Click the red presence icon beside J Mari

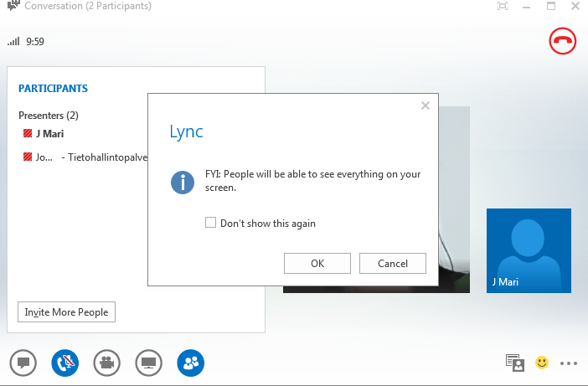point(28,133)
